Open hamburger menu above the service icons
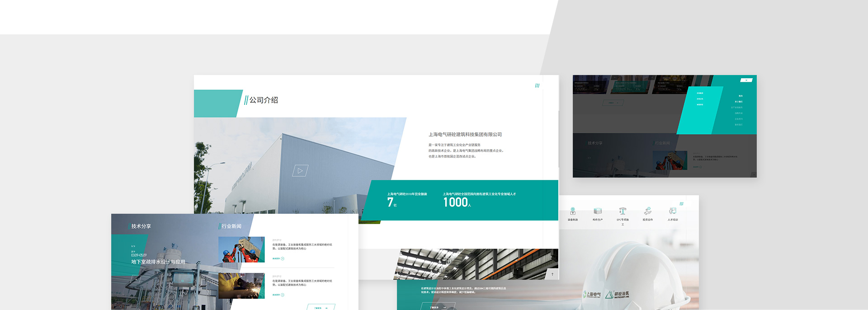Image resolution: width=868 pixels, height=310 pixels. coord(681,204)
